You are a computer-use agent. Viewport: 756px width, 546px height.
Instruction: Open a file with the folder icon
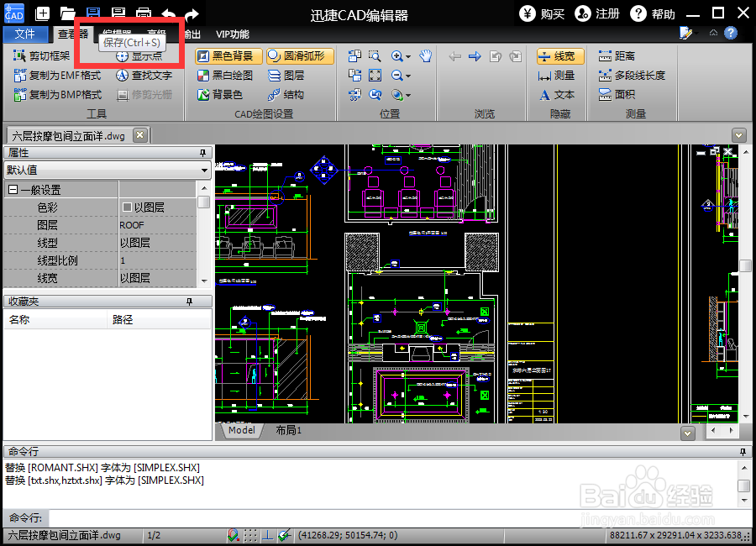pyautogui.click(x=67, y=13)
